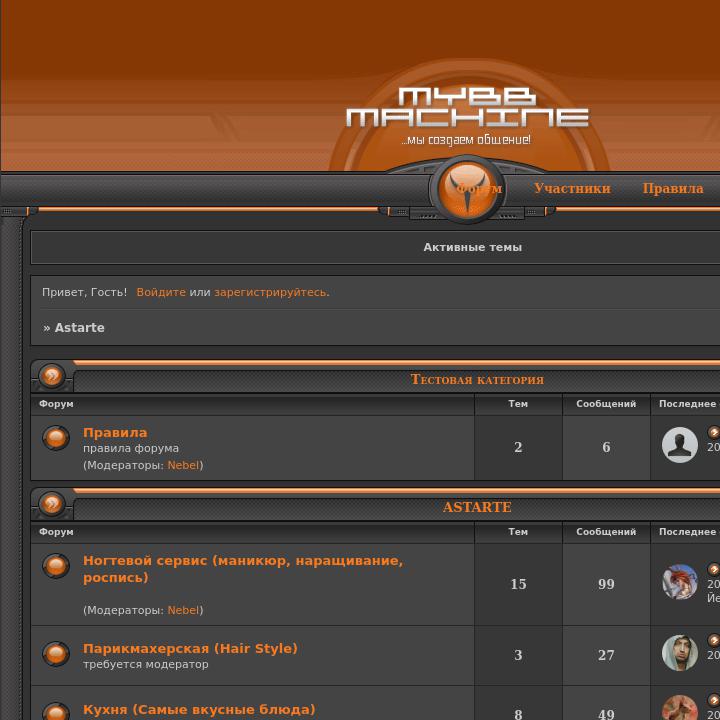720x720 pixels.
Task: Click message count 99 for Ногтевой сервис
Action: pos(606,584)
